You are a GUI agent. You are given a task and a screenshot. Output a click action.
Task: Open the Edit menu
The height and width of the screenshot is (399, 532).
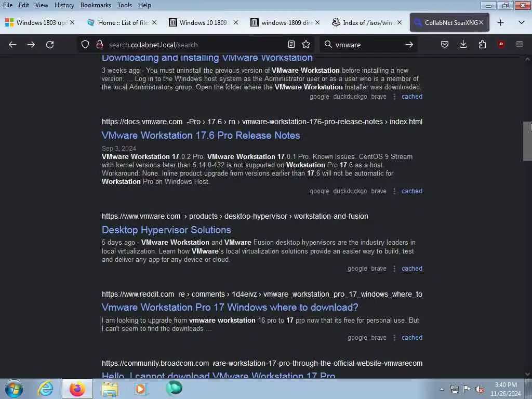click(x=24, y=5)
